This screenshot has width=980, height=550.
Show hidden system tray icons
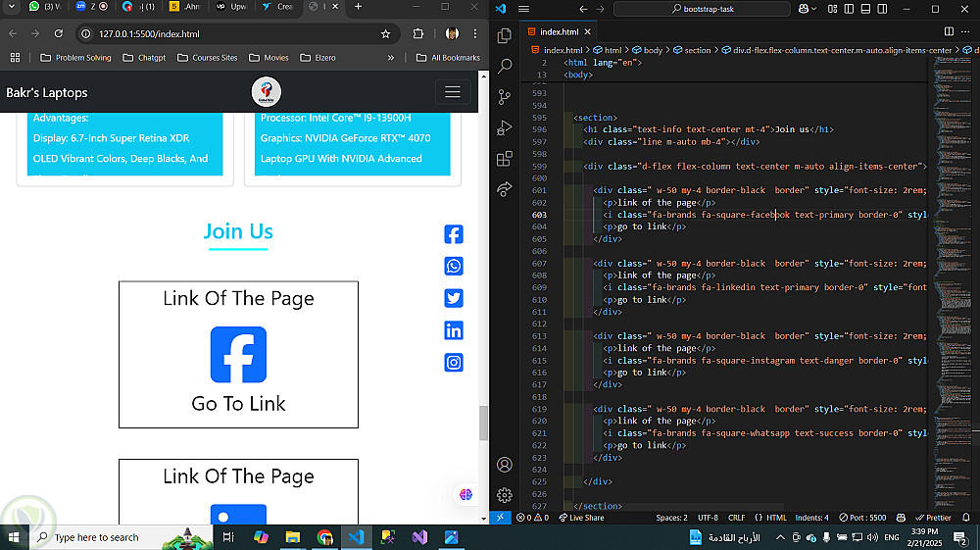780,537
